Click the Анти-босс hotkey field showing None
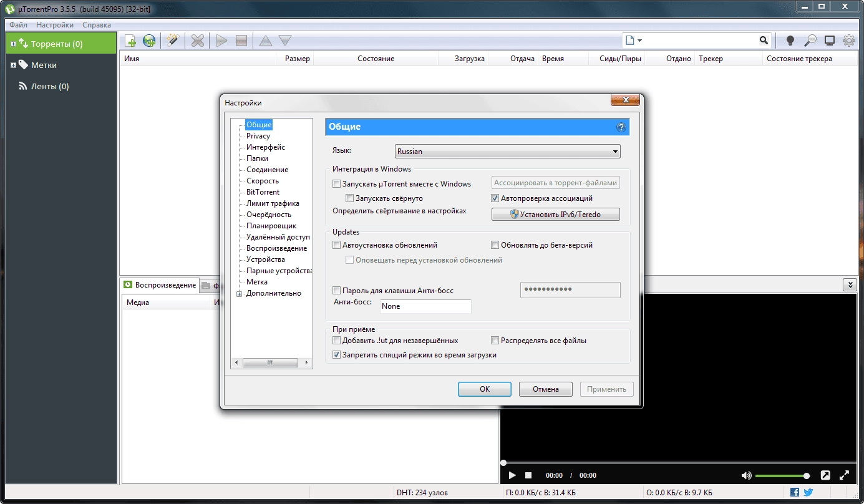Image resolution: width=864 pixels, height=504 pixels. click(x=425, y=306)
